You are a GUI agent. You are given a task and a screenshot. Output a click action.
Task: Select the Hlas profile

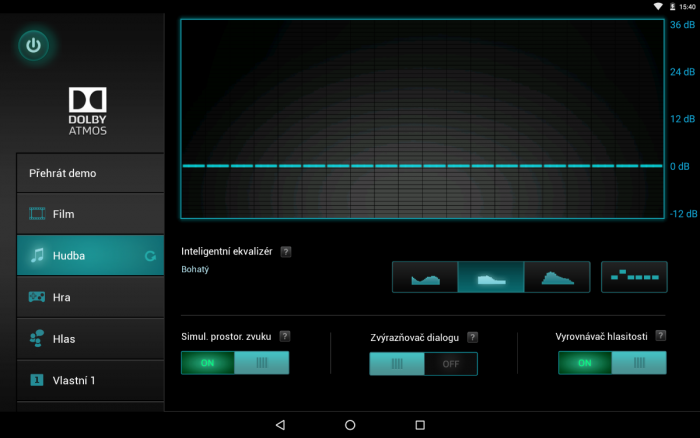click(x=90, y=339)
